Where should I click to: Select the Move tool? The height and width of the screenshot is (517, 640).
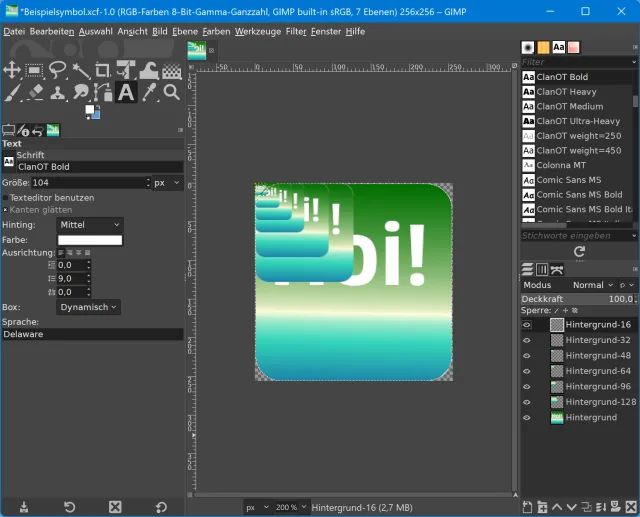(x=12, y=70)
